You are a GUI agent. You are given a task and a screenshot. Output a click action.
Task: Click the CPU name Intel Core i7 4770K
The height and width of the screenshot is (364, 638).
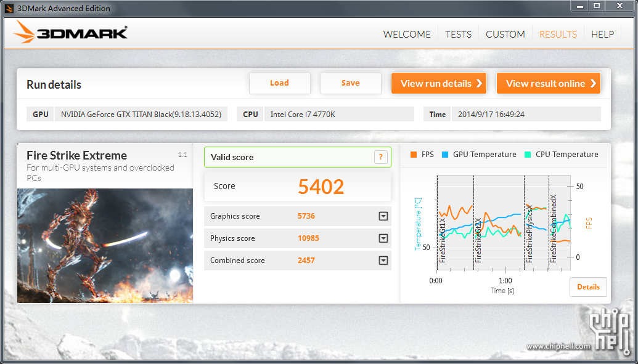coord(303,115)
